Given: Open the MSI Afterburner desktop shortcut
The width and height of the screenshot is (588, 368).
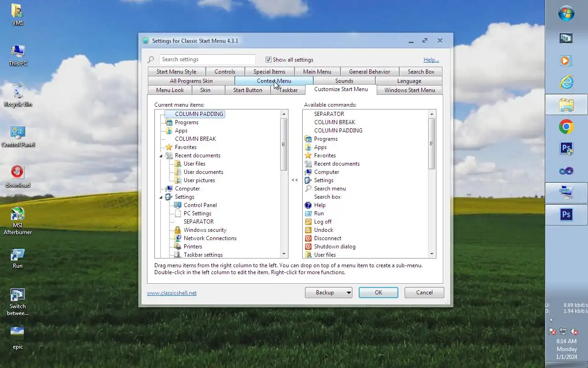Looking at the screenshot, I should pyautogui.click(x=17, y=222).
